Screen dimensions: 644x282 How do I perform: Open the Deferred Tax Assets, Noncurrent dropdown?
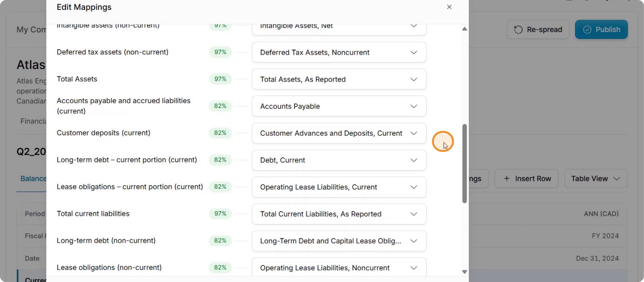point(339,52)
